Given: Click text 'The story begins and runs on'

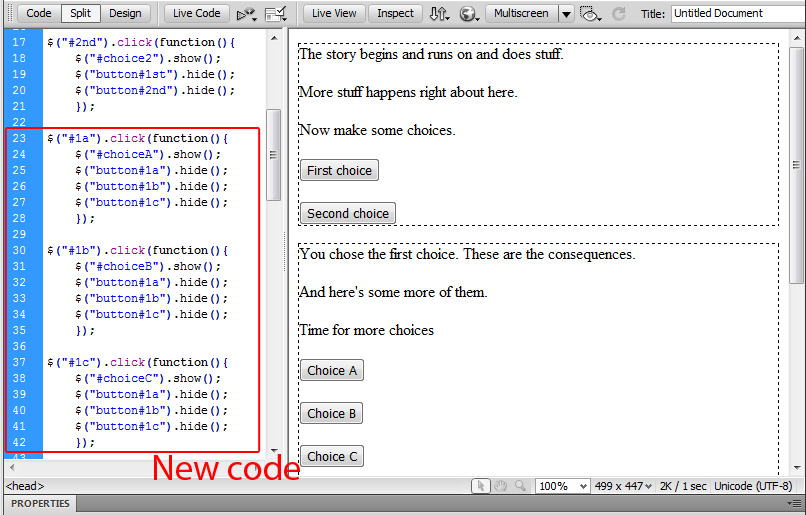Looking at the screenshot, I should tap(386, 54).
